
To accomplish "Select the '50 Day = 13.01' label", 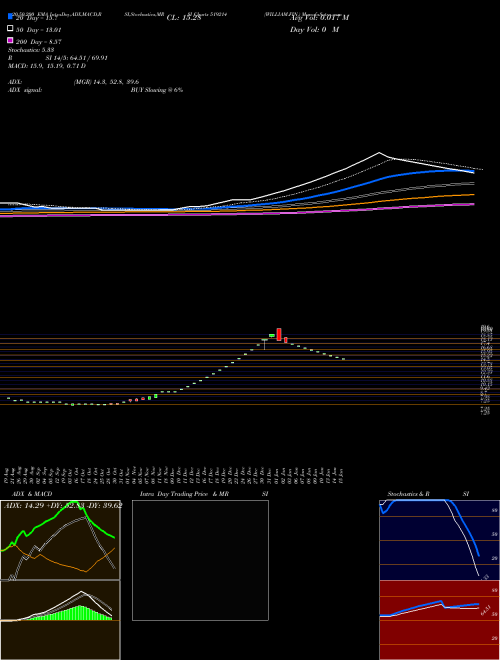I will (38, 30).
